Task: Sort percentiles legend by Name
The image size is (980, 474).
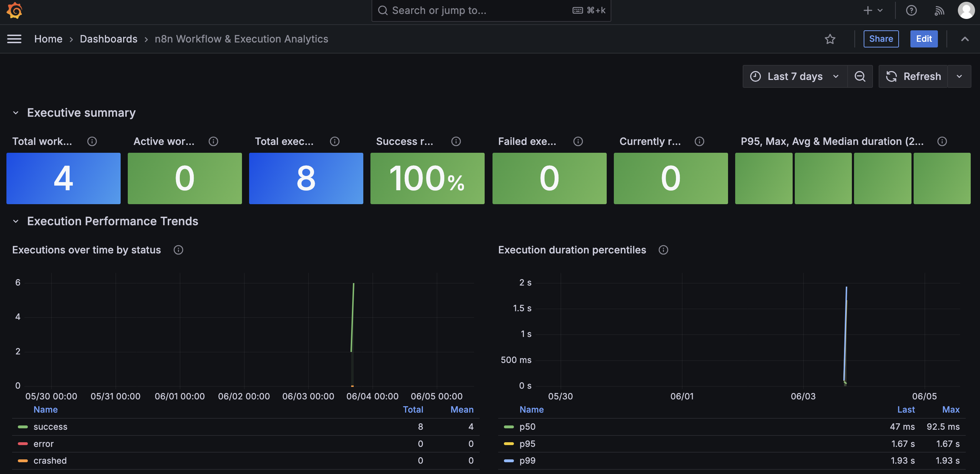Action: (531, 410)
